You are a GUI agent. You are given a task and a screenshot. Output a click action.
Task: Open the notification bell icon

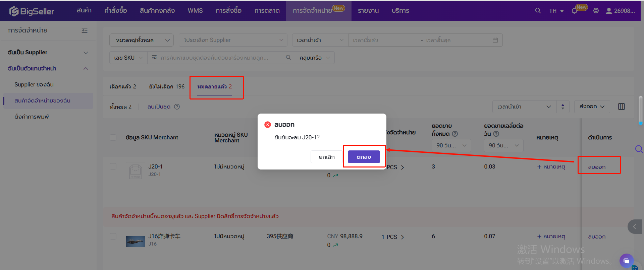click(x=574, y=11)
